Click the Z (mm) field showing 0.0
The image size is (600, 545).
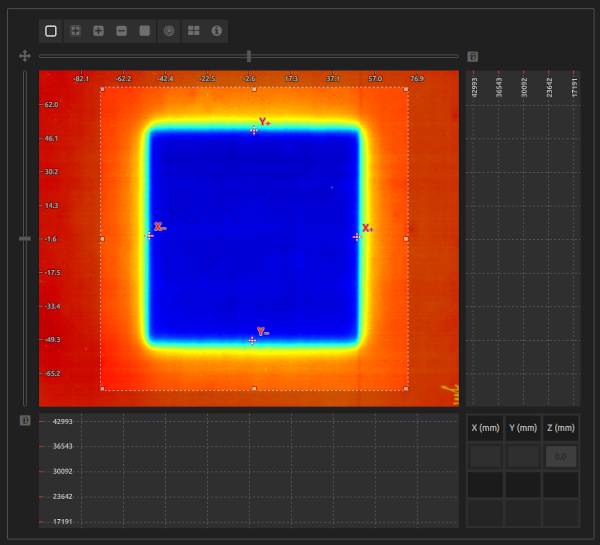point(561,456)
